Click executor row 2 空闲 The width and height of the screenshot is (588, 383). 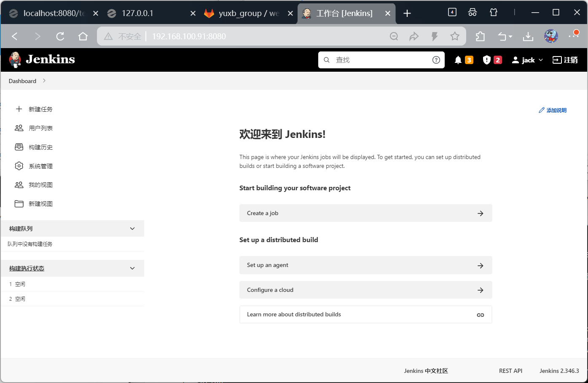point(72,299)
